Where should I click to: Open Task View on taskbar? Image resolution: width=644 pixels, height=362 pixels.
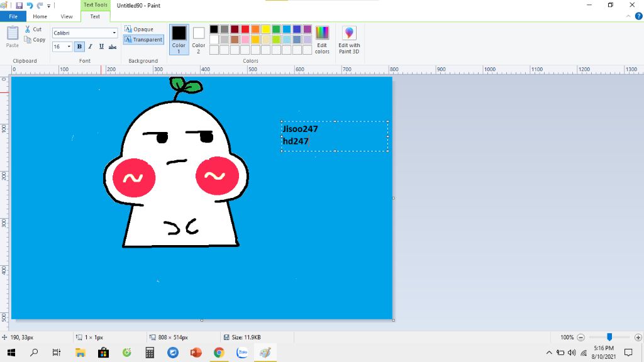[57, 353]
